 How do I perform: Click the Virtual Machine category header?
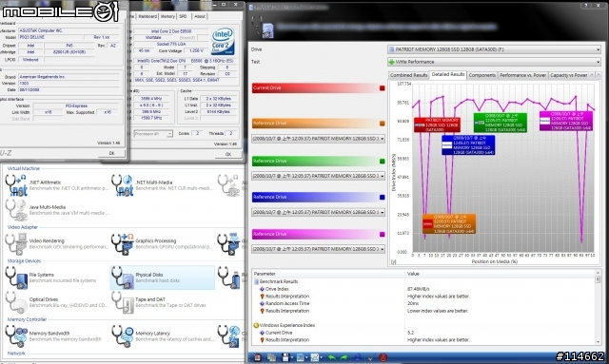[23, 168]
